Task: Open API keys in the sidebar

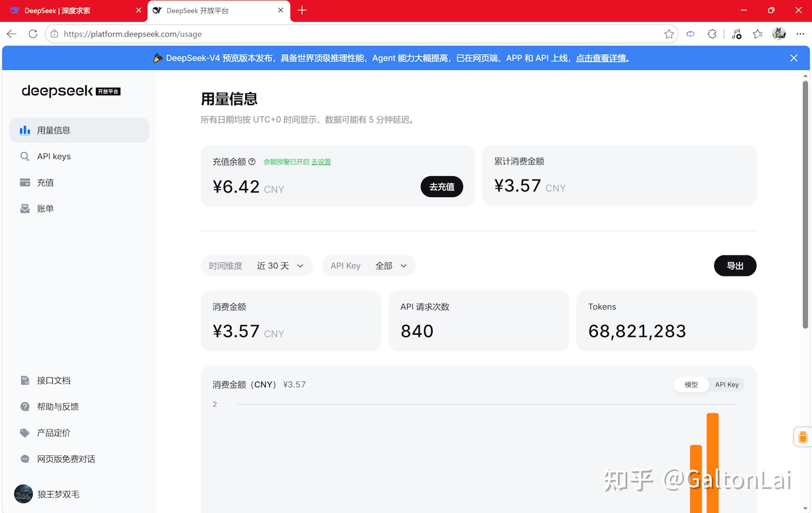Action: pos(79,156)
